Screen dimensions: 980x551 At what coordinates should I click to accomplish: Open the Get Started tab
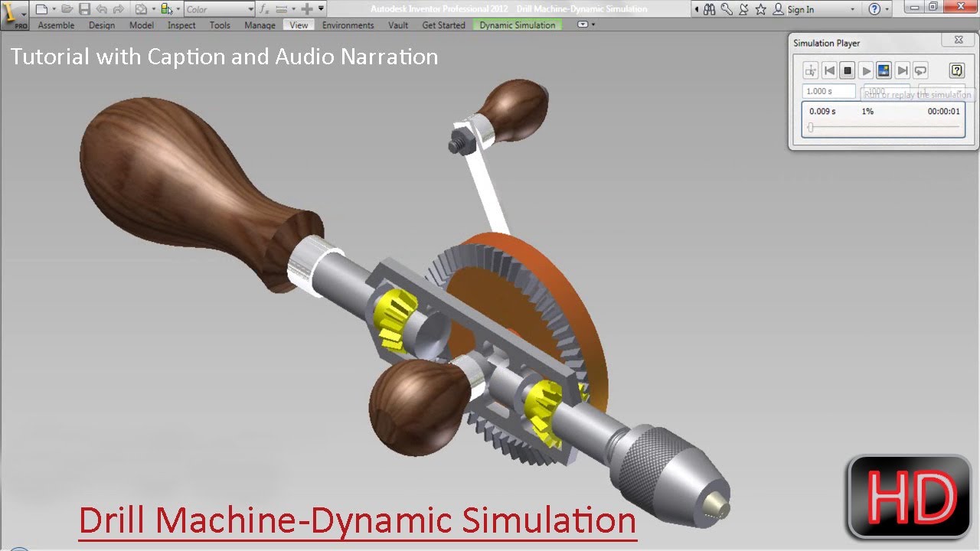click(443, 25)
